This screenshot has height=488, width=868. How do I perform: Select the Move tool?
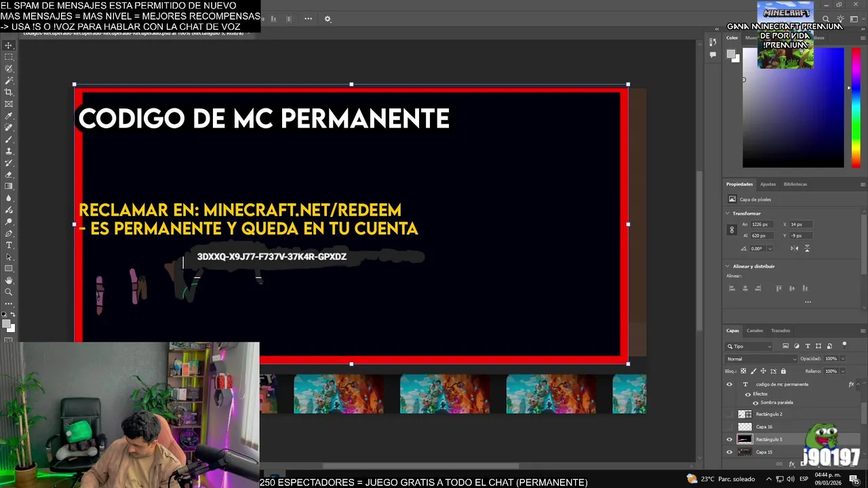click(x=9, y=45)
